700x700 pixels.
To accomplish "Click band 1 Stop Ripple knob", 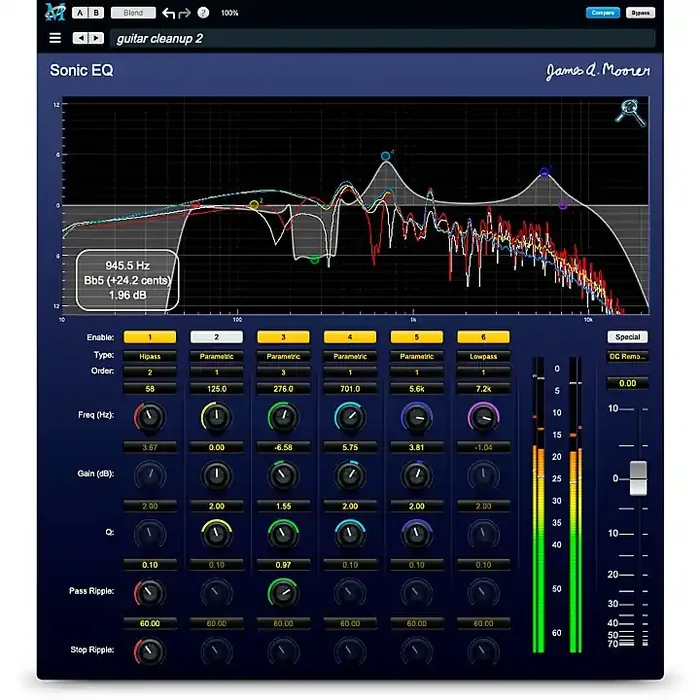I will [x=150, y=652].
